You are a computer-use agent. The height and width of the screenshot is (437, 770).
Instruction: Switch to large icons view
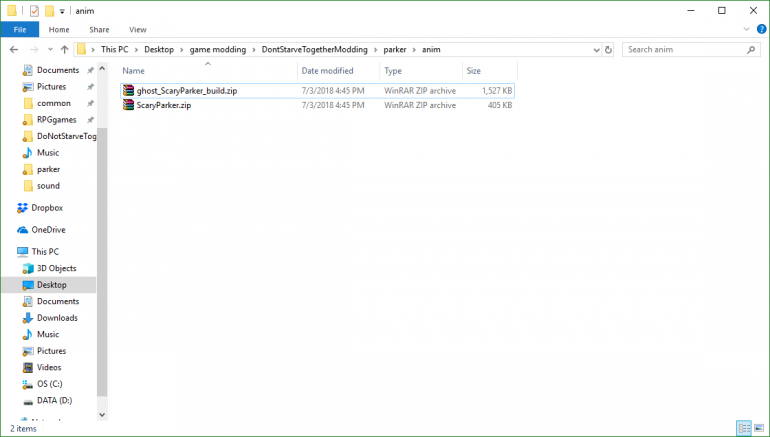click(758, 428)
